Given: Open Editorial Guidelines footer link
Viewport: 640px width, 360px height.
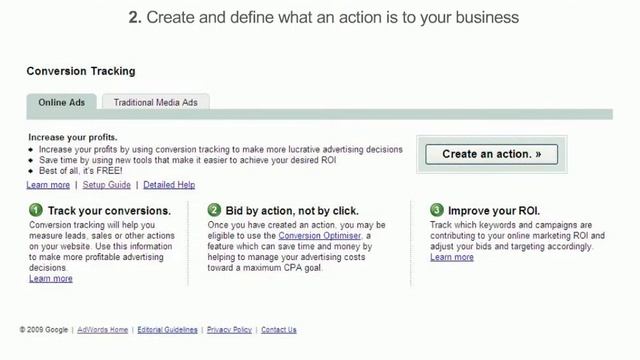Looking at the screenshot, I should (167, 330).
